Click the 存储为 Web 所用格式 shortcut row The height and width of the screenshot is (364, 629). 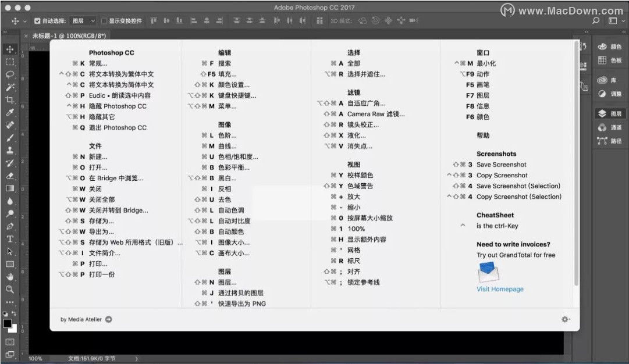[x=120, y=242]
